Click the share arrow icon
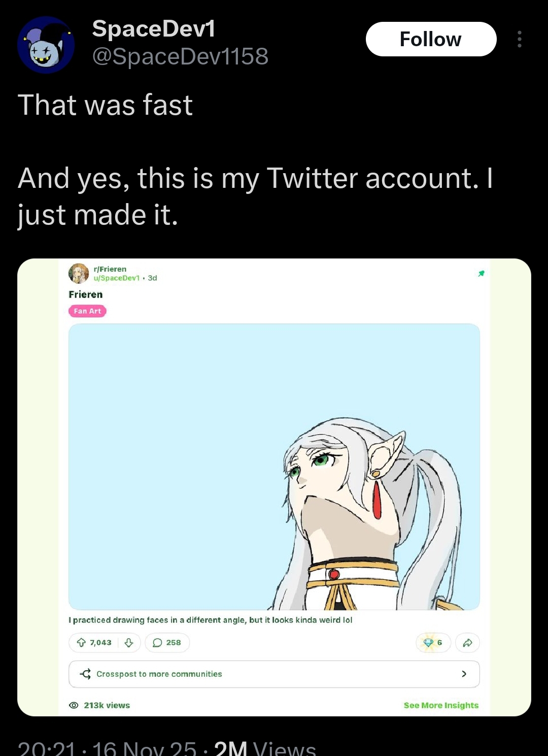 click(x=467, y=643)
